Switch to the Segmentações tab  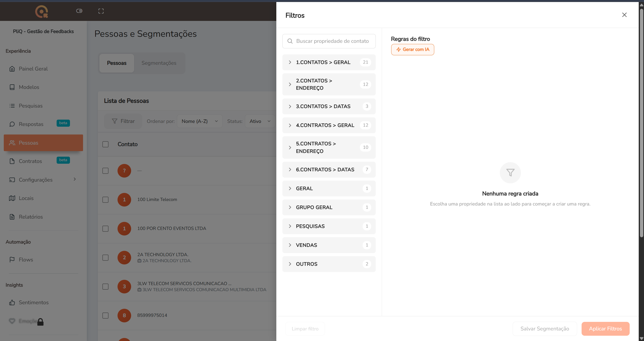pos(159,63)
